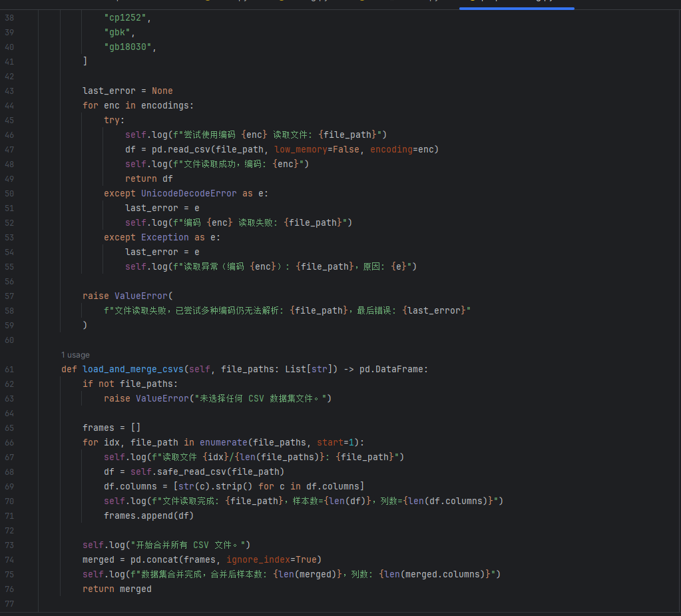Click "str(c).strip()" on line 69
Viewport: 681px width, 616px height.
click(216, 487)
